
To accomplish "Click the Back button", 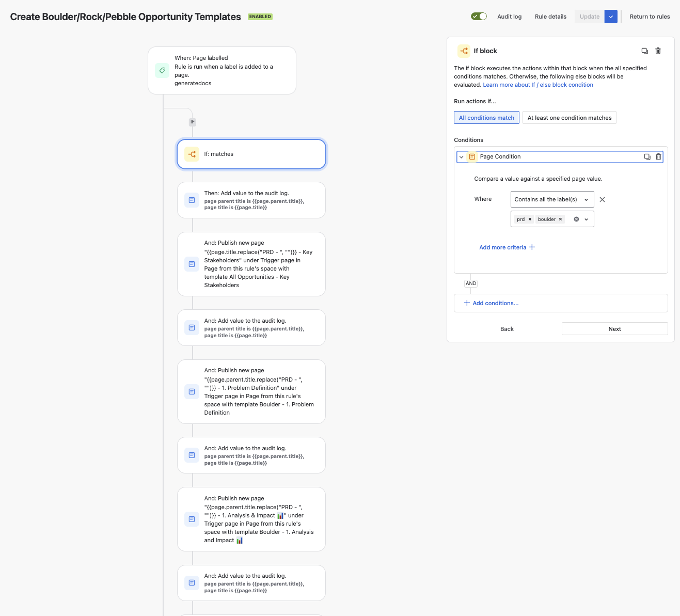I will tap(507, 329).
